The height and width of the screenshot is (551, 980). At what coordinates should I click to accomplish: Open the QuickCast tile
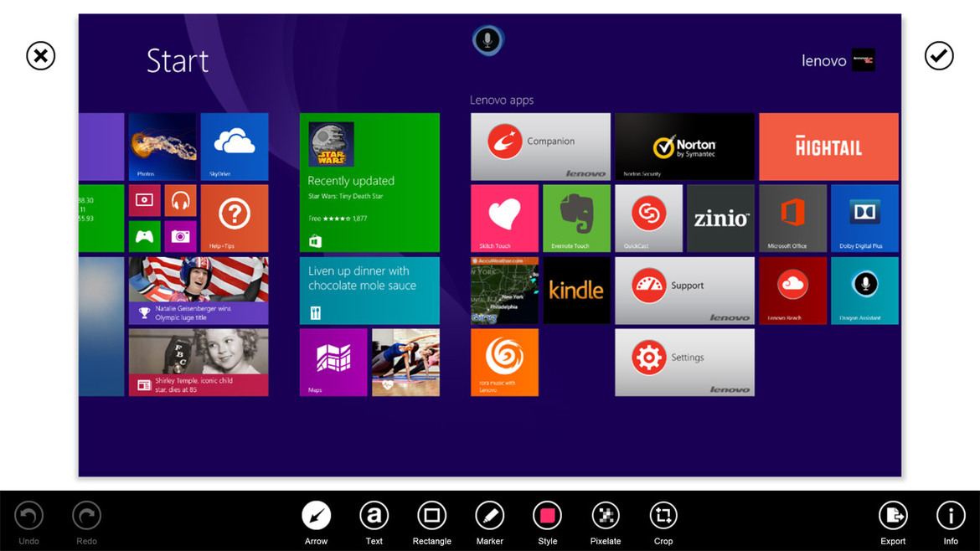point(649,219)
